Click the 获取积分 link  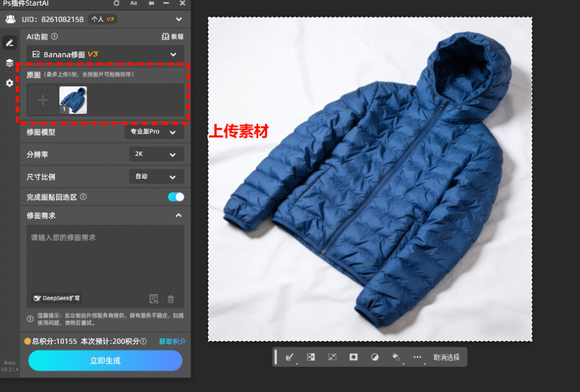(x=172, y=342)
